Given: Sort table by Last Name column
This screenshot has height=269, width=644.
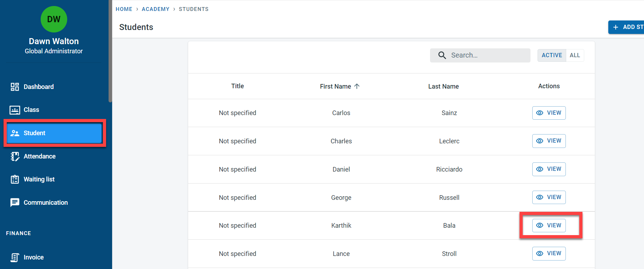Looking at the screenshot, I should pyautogui.click(x=443, y=86).
